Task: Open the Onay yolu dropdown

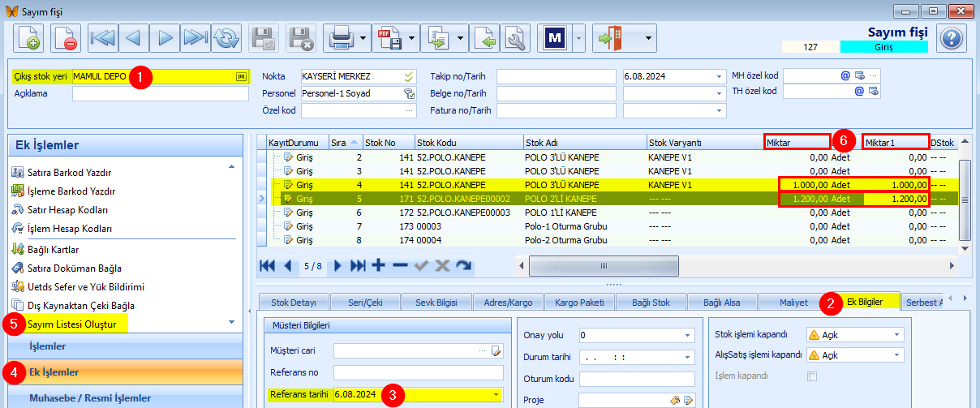Action: pos(688,334)
